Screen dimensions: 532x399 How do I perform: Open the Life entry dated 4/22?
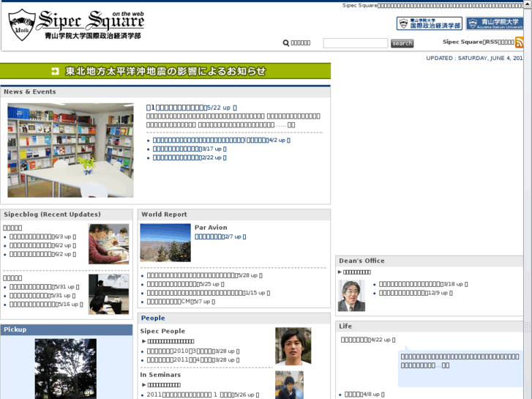[x=368, y=340]
